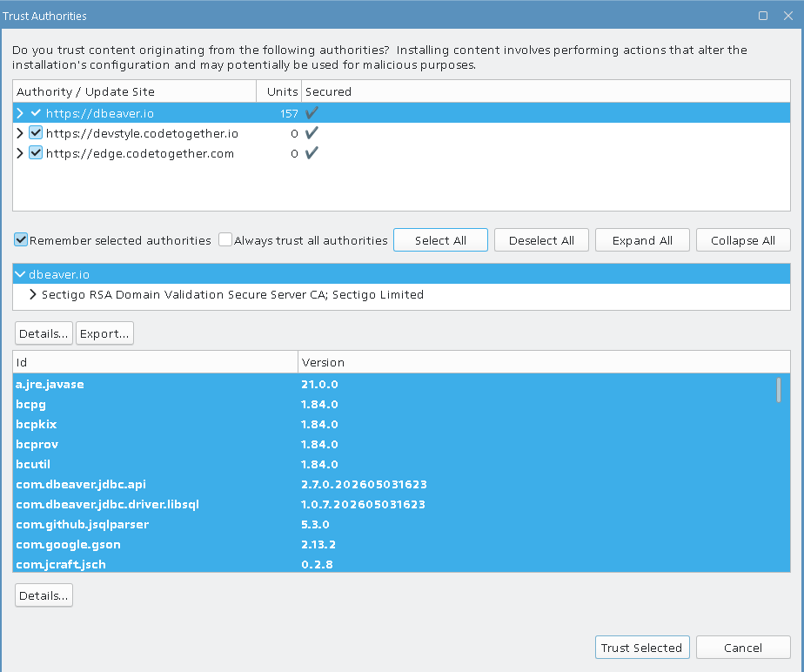The height and width of the screenshot is (672, 804).
Task: Toggle Remember selected authorities checkbox
Action: point(21,240)
